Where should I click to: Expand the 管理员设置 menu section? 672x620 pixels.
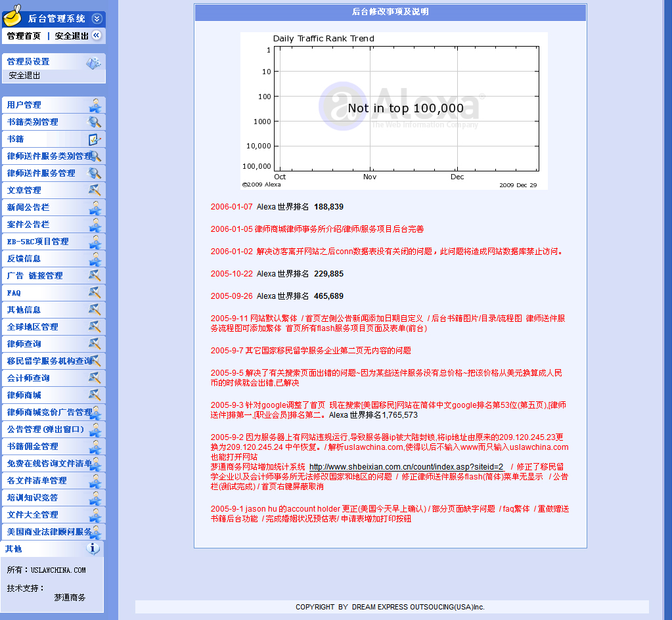pos(54,62)
